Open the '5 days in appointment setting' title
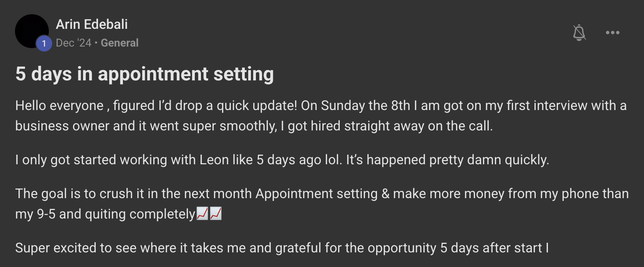The image size is (644, 267). click(x=144, y=74)
